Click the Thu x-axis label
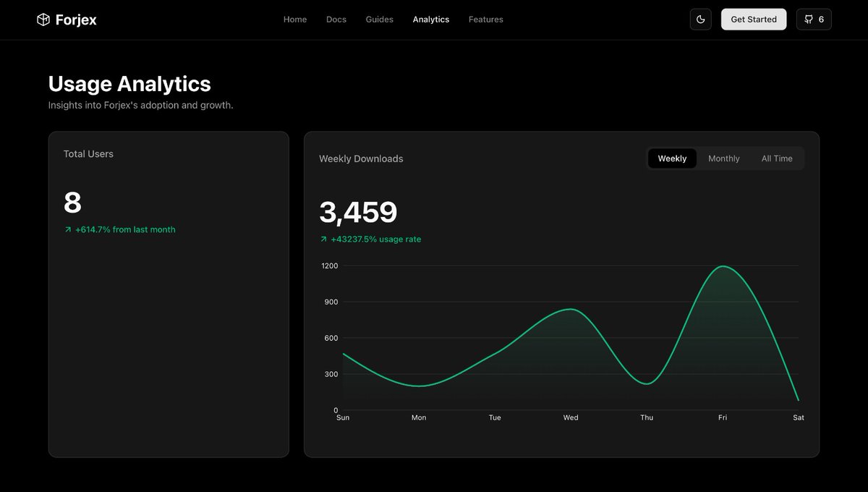 (x=647, y=417)
